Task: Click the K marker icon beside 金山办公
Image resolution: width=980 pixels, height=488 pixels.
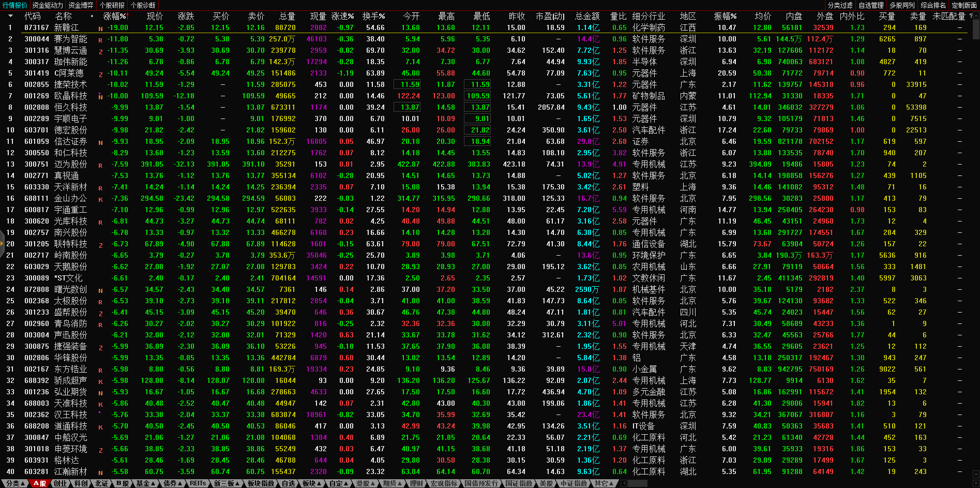Action: coord(100,199)
